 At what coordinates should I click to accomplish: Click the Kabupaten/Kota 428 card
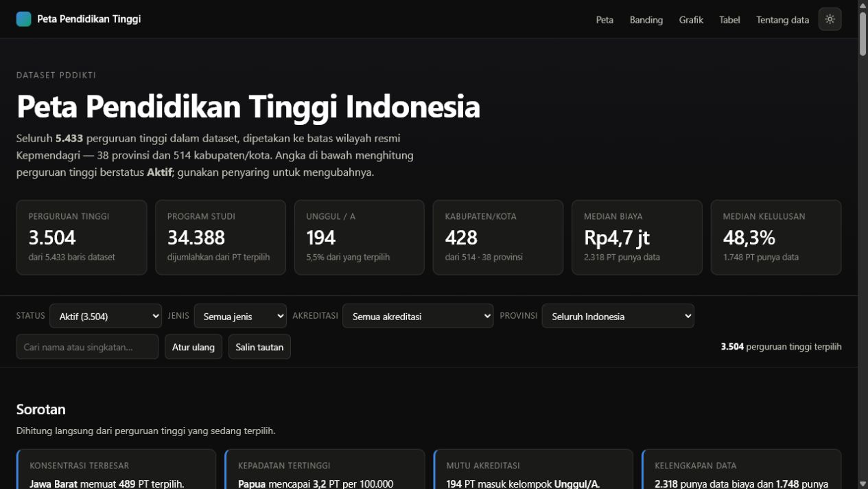pyautogui.click(x=498, y=237)
